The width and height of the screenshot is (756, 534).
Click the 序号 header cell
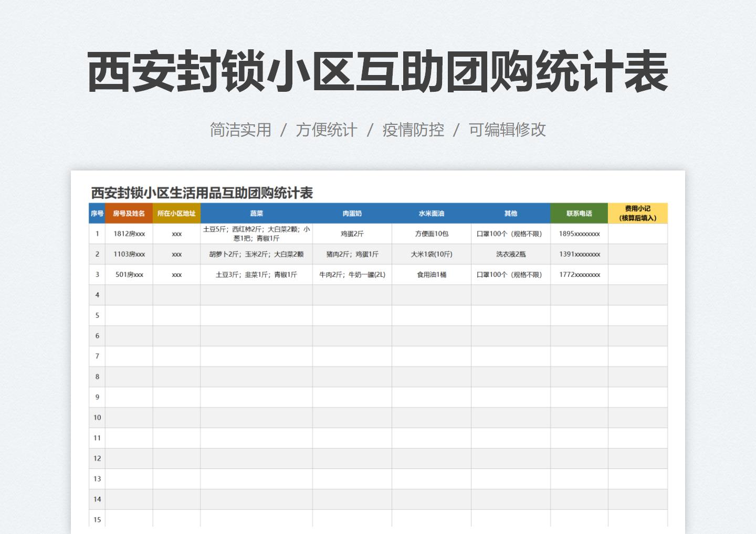pos(97,213)
